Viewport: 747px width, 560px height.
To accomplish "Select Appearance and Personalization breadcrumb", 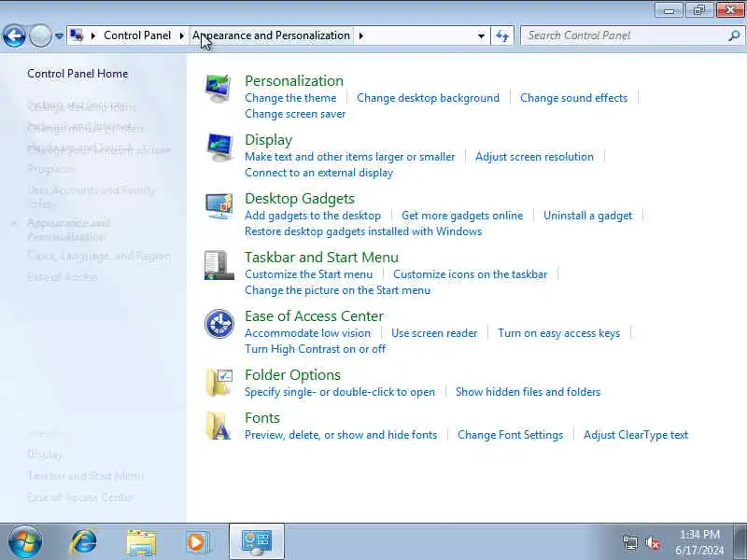I will [x=271, y=35].
